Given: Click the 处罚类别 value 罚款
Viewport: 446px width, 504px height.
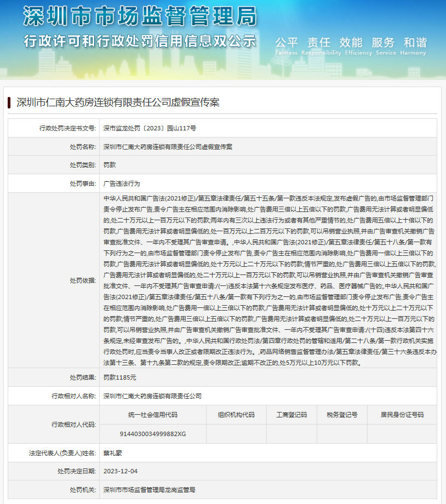Looking at the screenshot, I should point(110,165).
